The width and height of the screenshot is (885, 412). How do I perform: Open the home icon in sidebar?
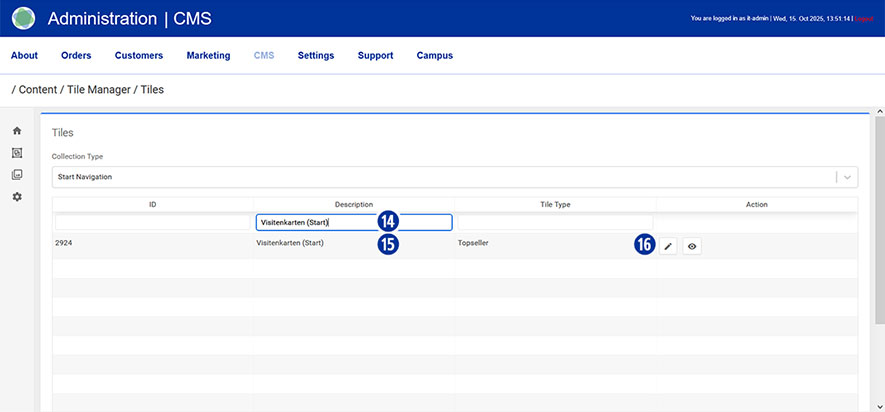tap(17, 131)
